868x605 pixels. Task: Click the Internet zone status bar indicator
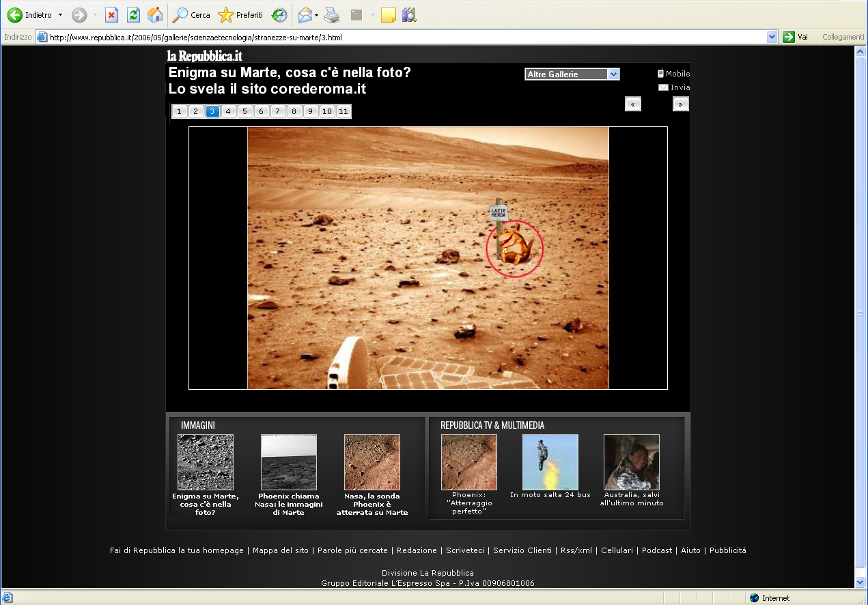769,598
